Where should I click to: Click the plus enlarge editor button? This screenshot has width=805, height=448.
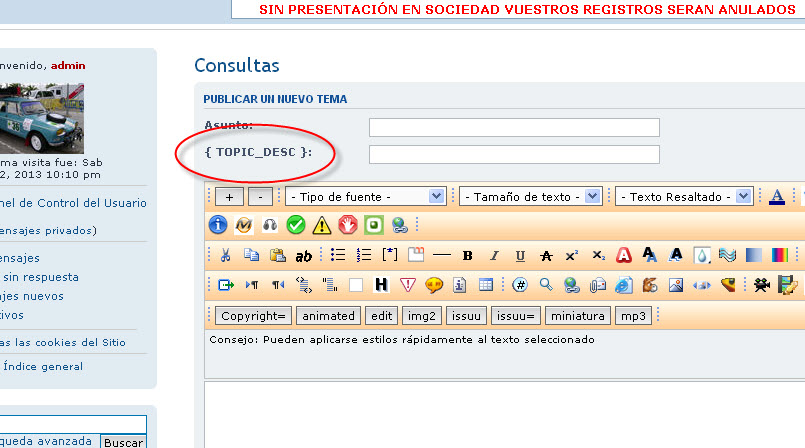(x=229, y=197)
